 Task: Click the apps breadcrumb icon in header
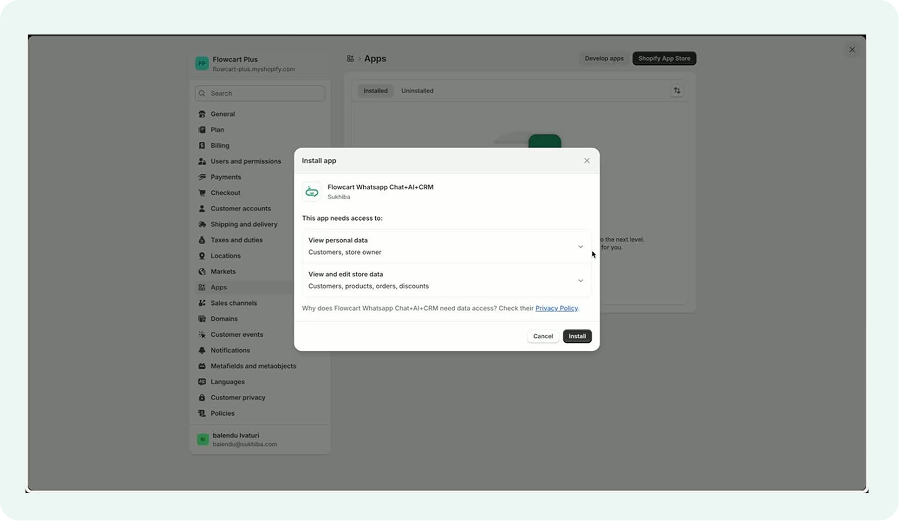pyautogui.click(x=350, y=58)
